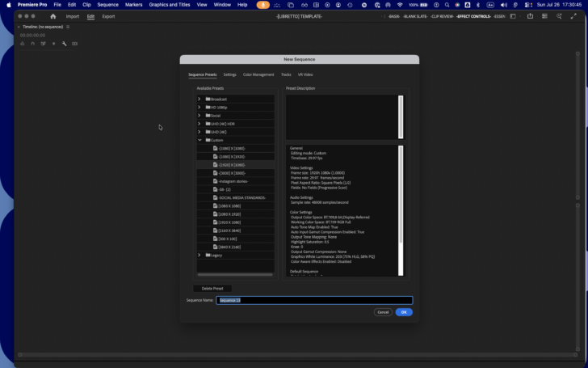588x368 pixels.
Task: Expand the Broadcast presets folder
Action: [199, 99]
